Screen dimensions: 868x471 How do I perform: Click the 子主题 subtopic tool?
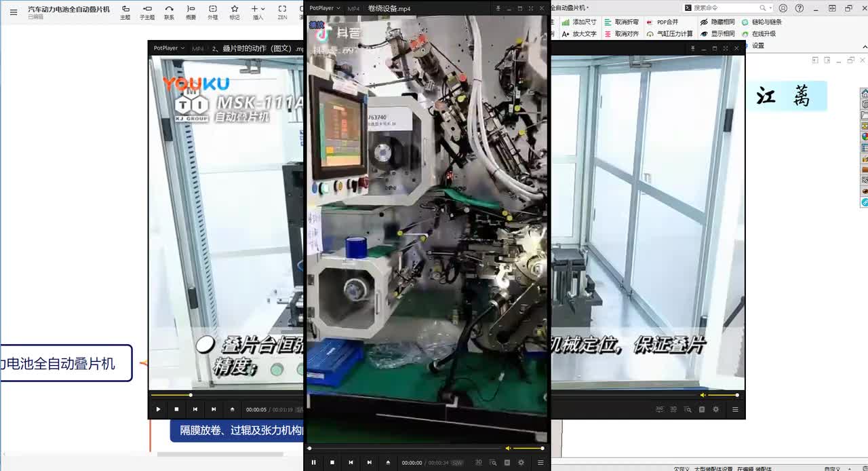click(x=147, y=12)
